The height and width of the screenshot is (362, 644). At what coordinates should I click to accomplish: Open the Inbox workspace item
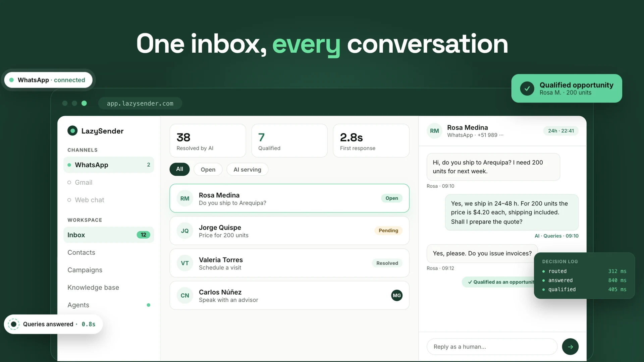[x=109, y=235]
